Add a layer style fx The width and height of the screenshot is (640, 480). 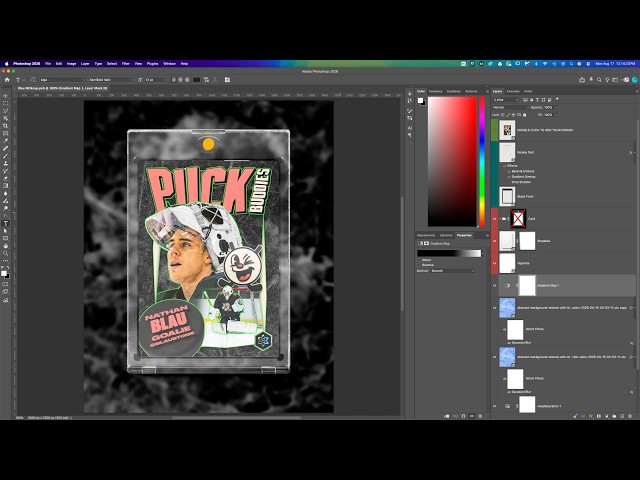pyautogui.click(x=591, y=416)
